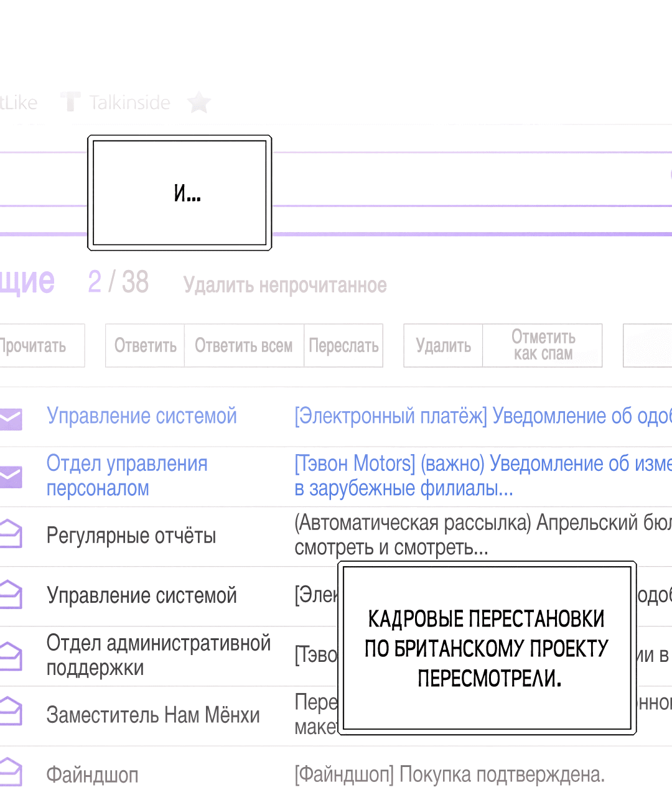Click the Talkinside T logo icon
Image resolution: width=672 pixels, height=800 pixels.
point(71,101)
